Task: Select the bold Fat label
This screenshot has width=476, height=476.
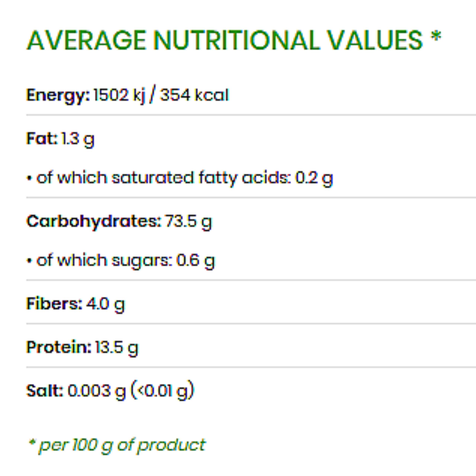Action: tap(42, 139)
